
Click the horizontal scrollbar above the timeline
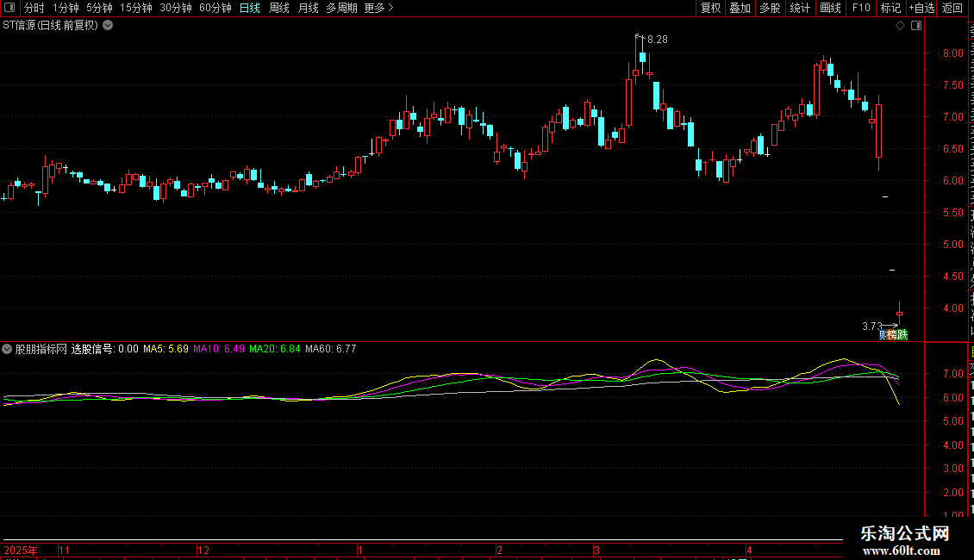tap(422, 540)
